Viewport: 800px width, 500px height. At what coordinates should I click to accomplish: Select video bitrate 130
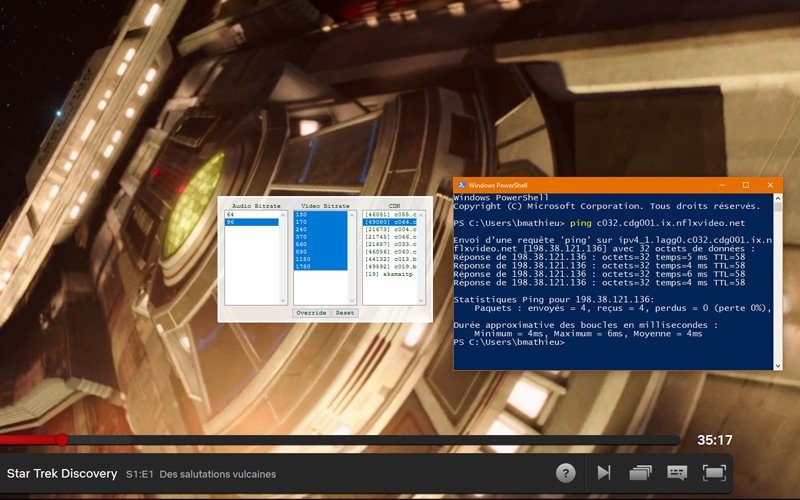coord(320,215)
